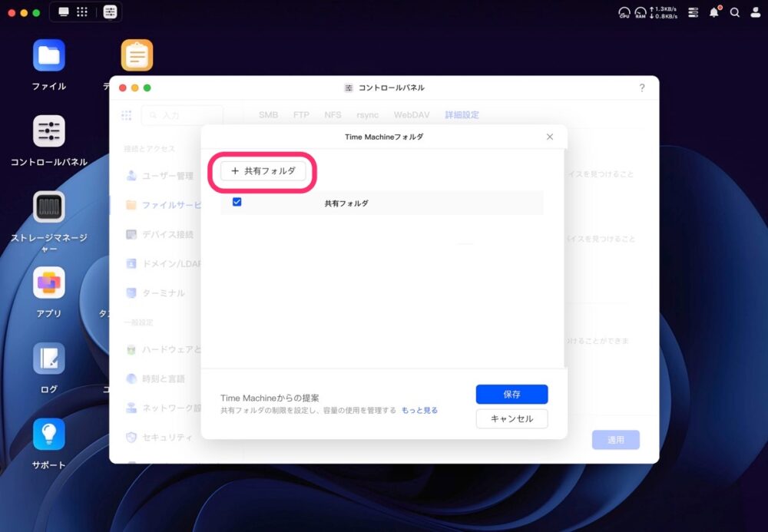Open the サポート desktop icon
Viewport: 768px width, 532px height.
coord(49,435)
